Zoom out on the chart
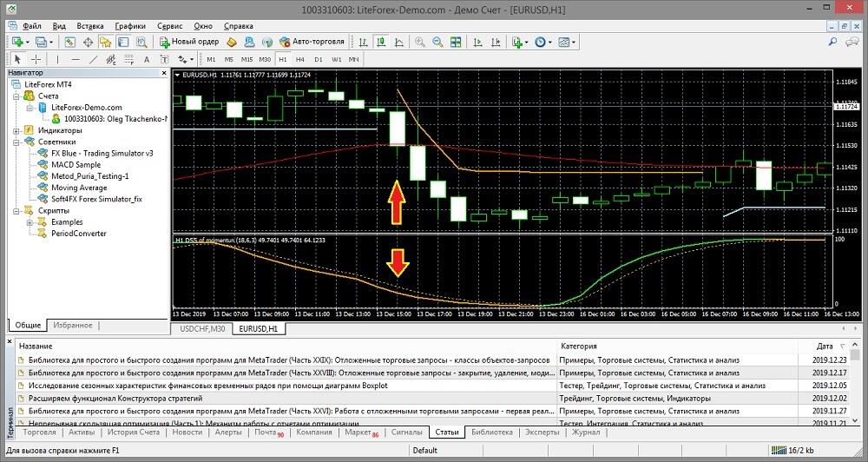The image size is (868, 462). click(x=437, y=42)
